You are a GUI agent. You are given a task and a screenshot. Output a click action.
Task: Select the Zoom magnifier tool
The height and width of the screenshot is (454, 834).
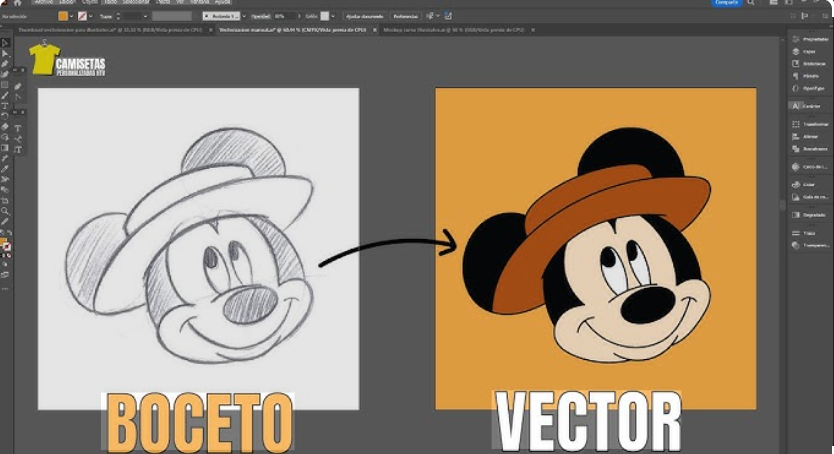point(5,211)
